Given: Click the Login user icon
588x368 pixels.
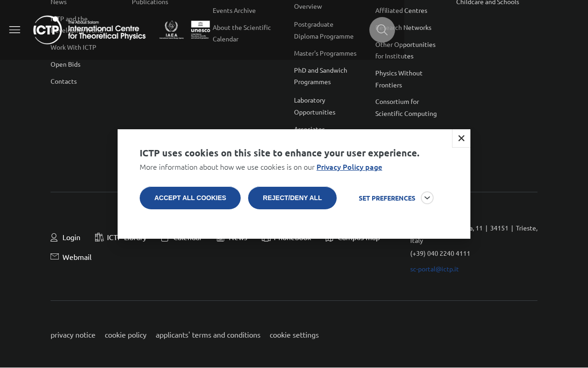Looking at the screenshot, I should click(54, 237).
